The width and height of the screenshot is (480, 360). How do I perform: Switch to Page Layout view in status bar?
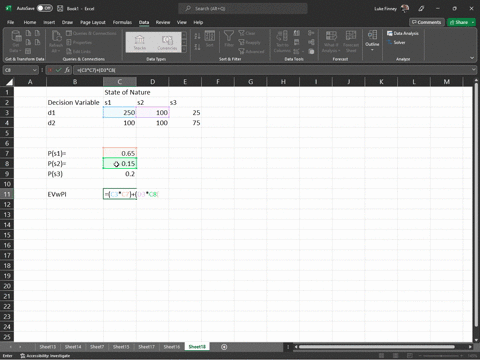396,356
